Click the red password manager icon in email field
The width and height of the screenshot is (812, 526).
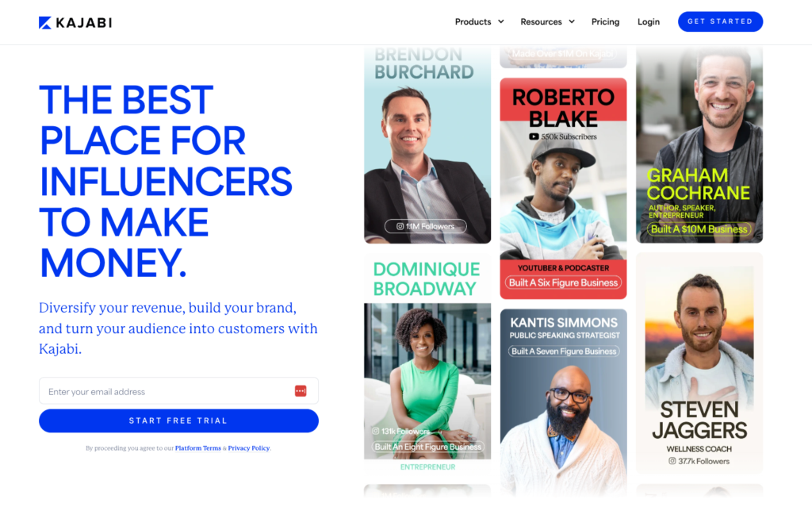[301, 391]
